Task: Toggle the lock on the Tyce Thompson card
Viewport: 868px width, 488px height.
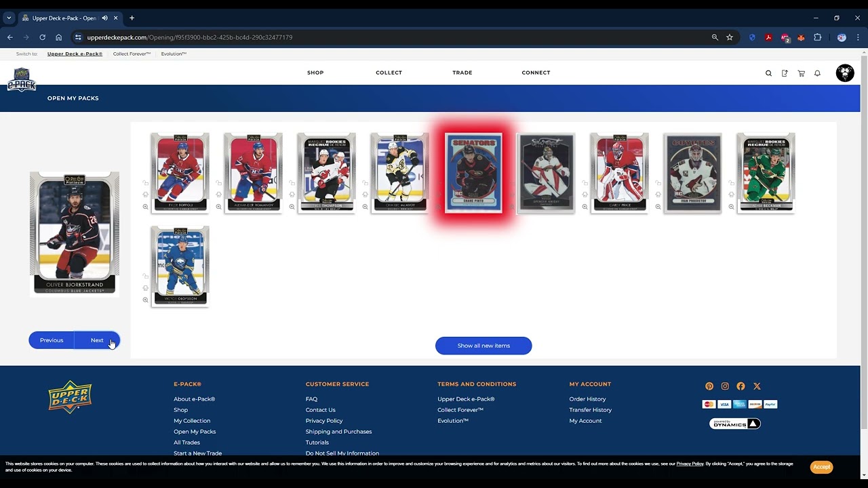Action: (292, 183)
